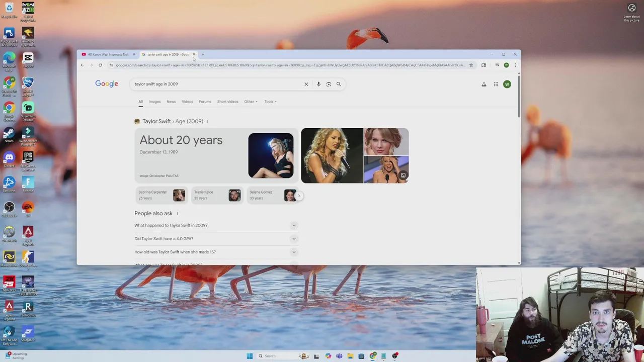Image resolution: width=644 pixels, height=362 pixels.
Task: Open the Windows Start menu
Action: (x=250, y=356)
